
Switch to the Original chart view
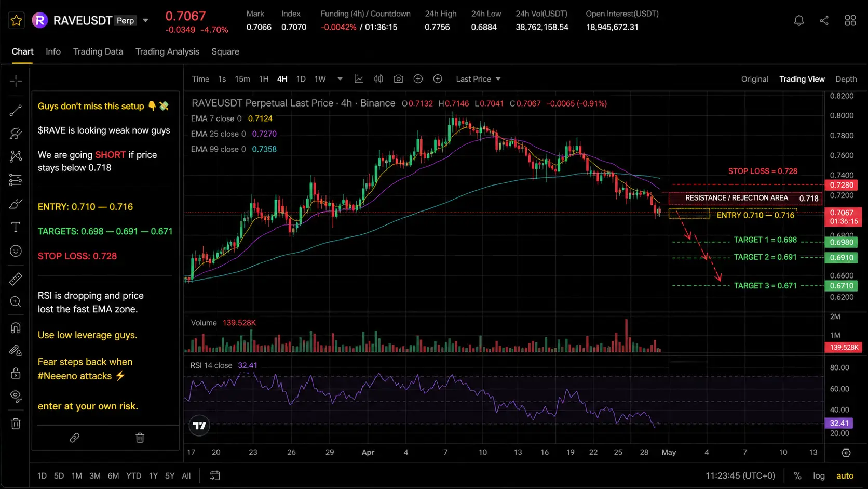pos(754,79)
